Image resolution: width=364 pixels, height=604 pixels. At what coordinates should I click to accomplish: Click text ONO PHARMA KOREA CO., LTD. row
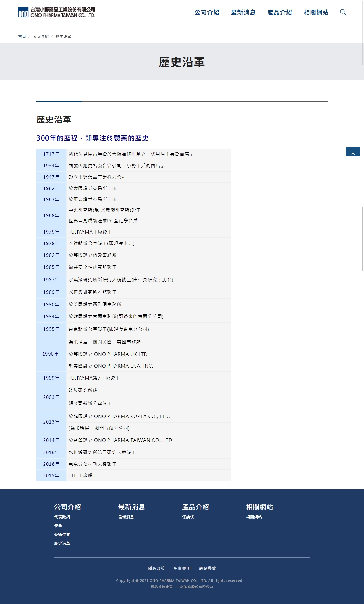point(119,416)
